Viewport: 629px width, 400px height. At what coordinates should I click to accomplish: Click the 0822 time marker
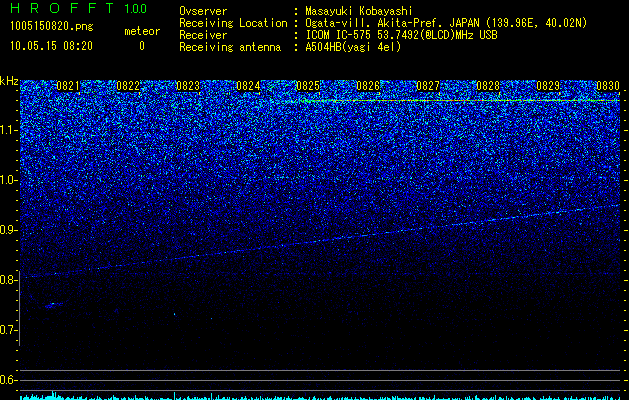click(128, 86)
